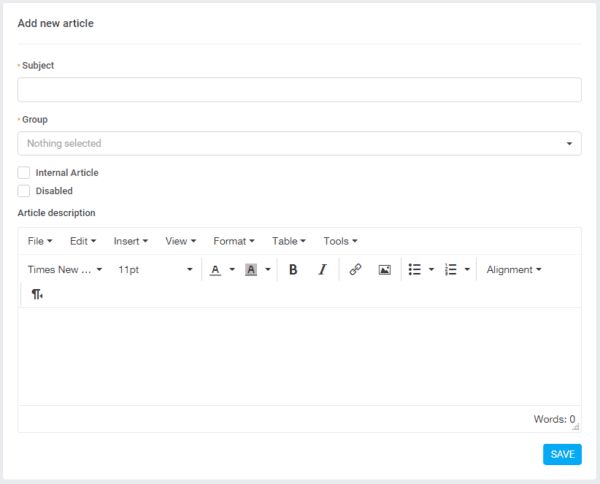Viewport: 600px width, 484px height.
Task: Apply bullet list formatting
Action: (x=415, y=270)
